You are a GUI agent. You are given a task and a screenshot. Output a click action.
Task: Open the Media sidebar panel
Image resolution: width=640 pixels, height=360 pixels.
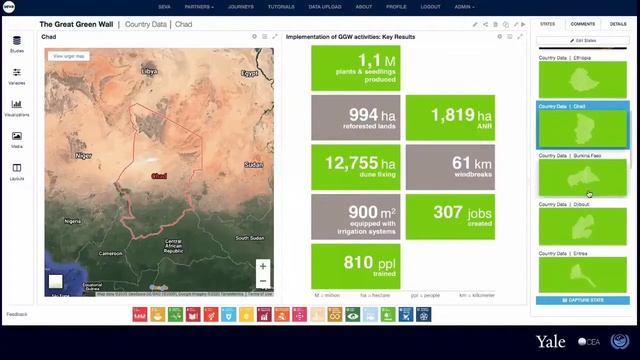(x=17, y=140)
